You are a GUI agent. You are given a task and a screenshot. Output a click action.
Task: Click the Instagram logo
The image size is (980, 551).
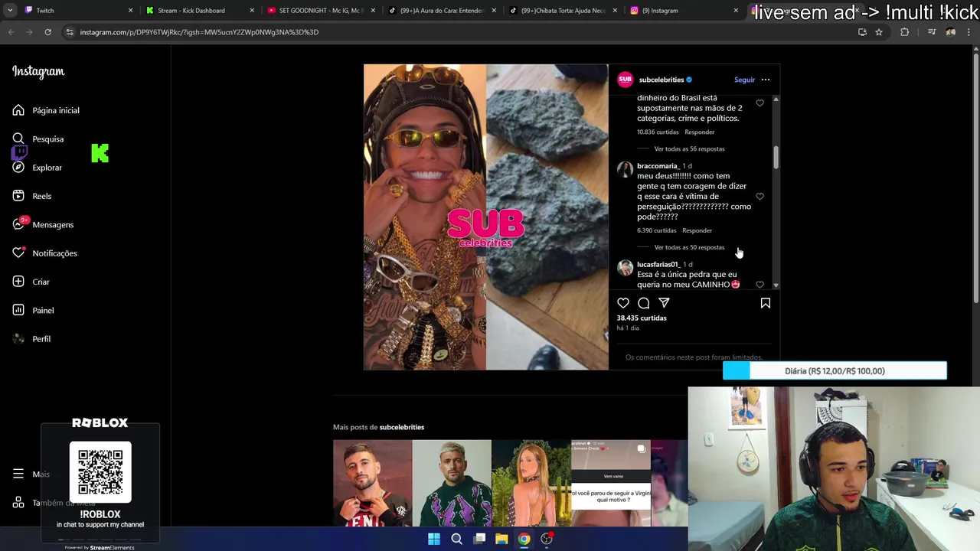coord(38,71)
